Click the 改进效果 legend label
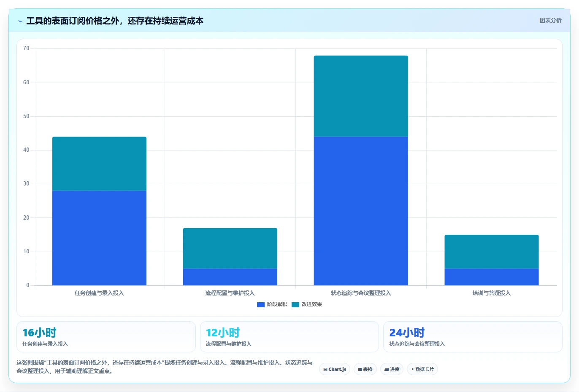 tap(311, 304)
